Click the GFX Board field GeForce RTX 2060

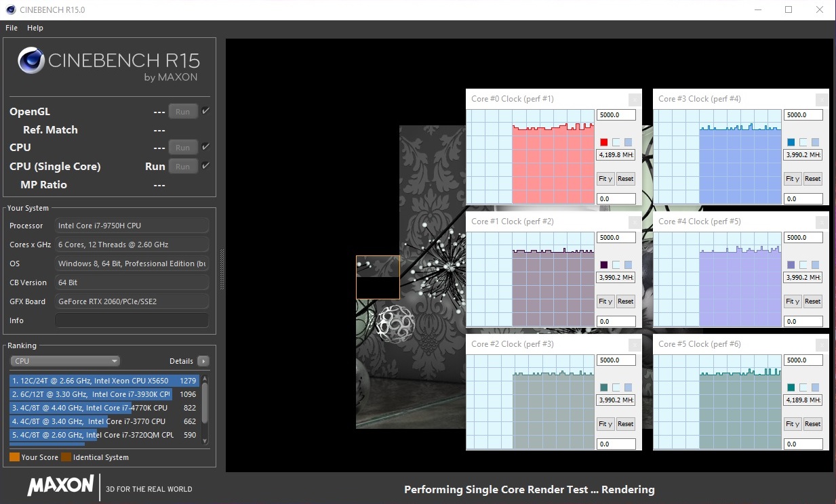(132, 301)
